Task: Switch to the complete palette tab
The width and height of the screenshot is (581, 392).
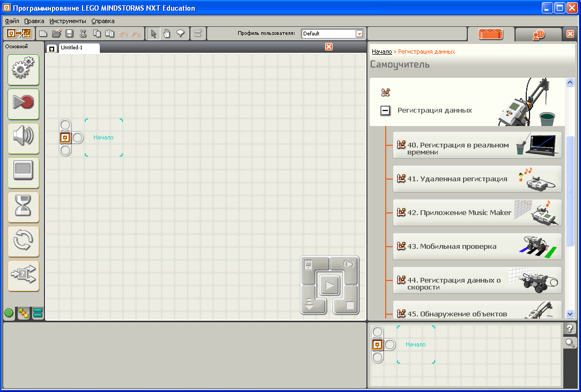Action: click(x=24, y=313)
